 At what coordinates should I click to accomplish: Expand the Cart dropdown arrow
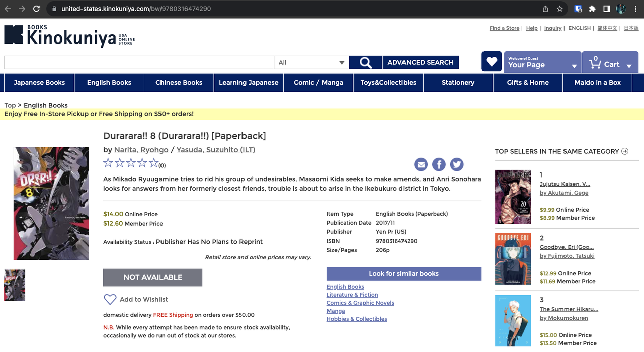point(629,66)
